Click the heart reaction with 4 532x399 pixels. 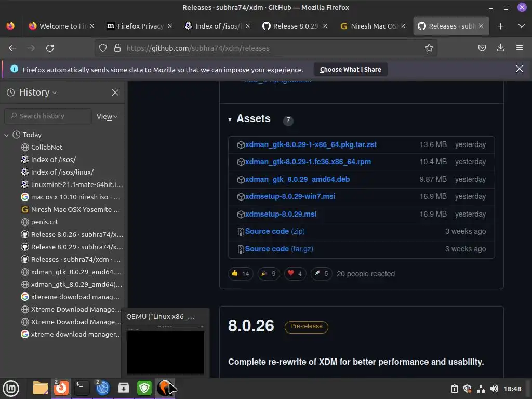(295, 273)
